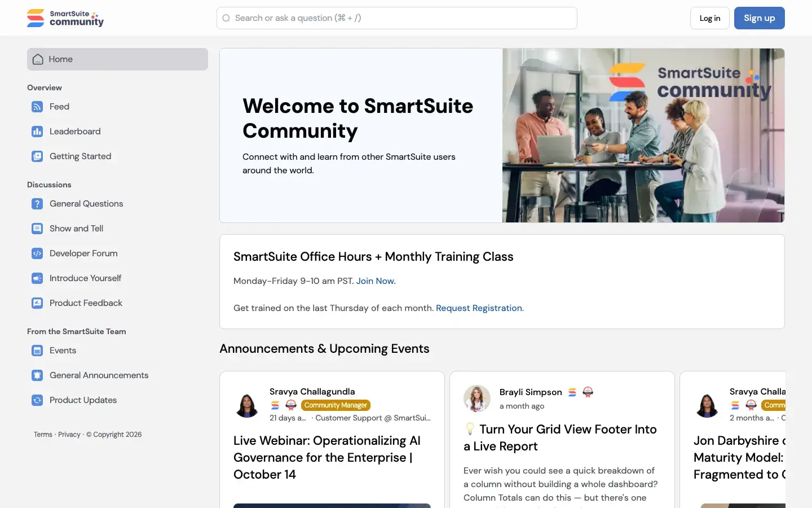This screenshot has width=812, height=508.
Task: Click the "21 days a..." timestamp
Action: tap(288, 418)
